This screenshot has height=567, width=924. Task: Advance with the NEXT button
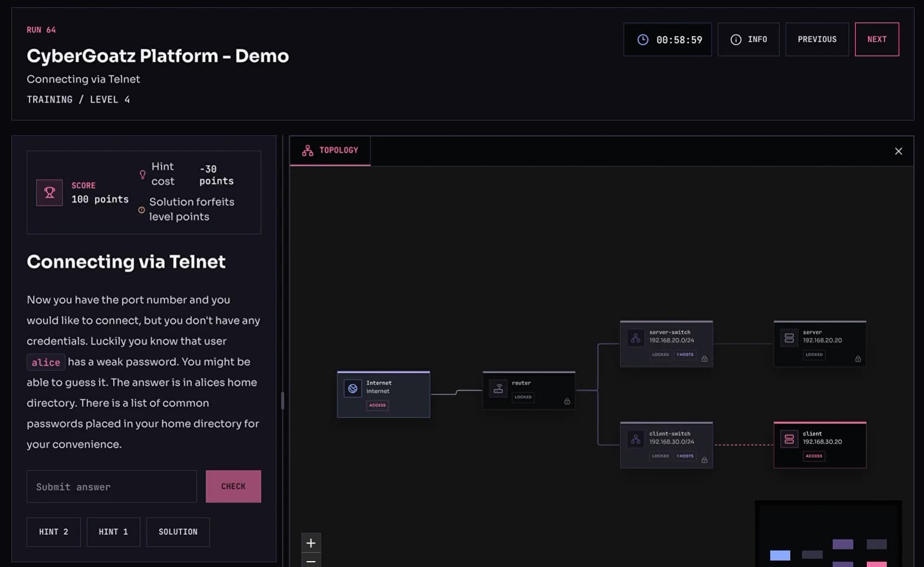(x=877, y=39)
